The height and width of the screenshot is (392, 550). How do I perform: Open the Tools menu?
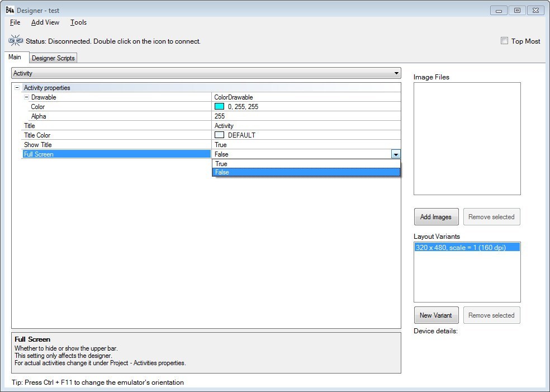[x=78, y=22]
